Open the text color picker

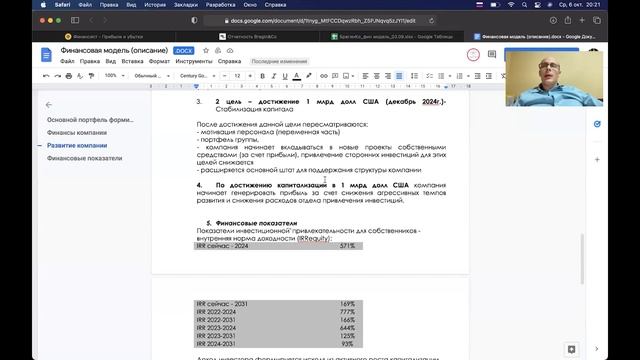tap(297, 76)
